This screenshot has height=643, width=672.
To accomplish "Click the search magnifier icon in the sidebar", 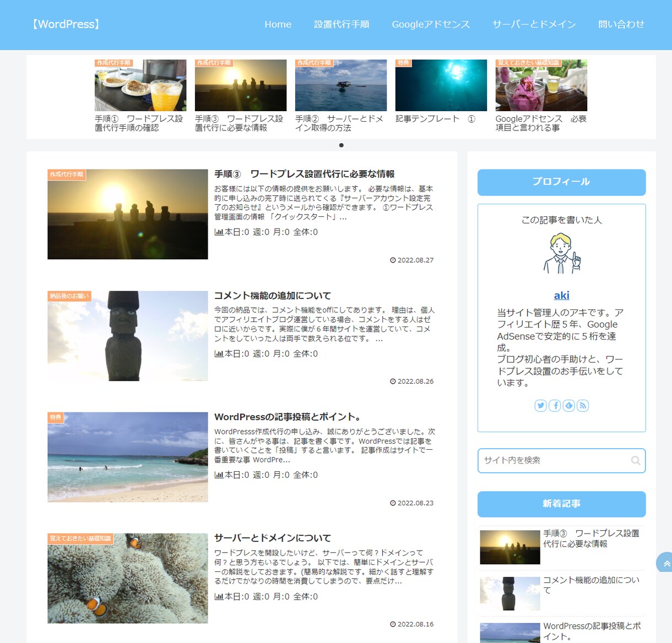I will (636, 461).
